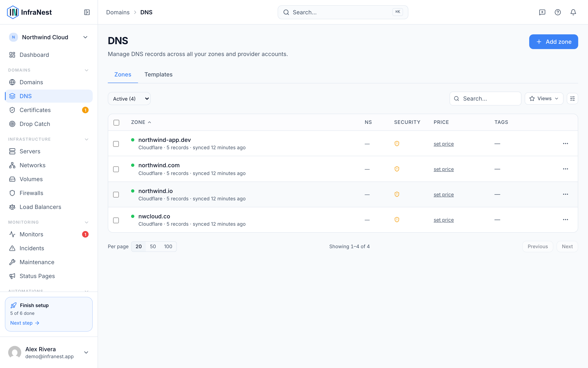Open the help question mark icon
The width and height of the screenshot is (588, 368).
click(x=558, y=12)
